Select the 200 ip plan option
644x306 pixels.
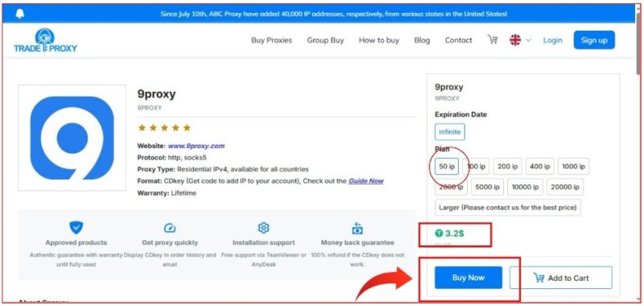508,167
